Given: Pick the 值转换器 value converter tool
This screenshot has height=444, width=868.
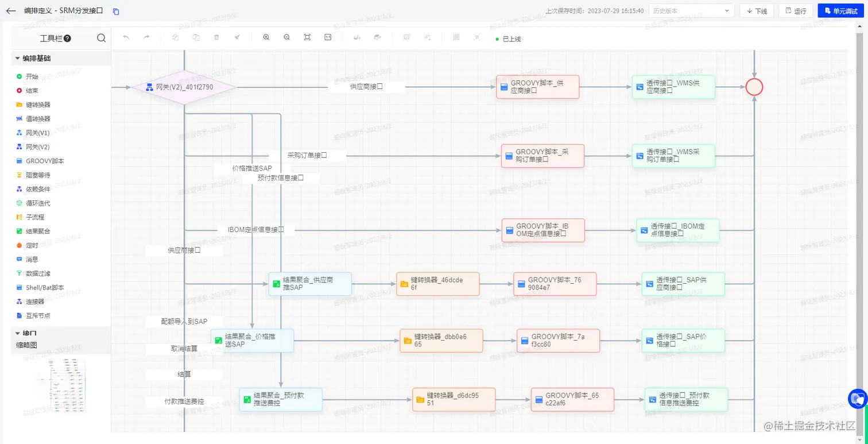Looking at the screenshot, I should point(33,119).
